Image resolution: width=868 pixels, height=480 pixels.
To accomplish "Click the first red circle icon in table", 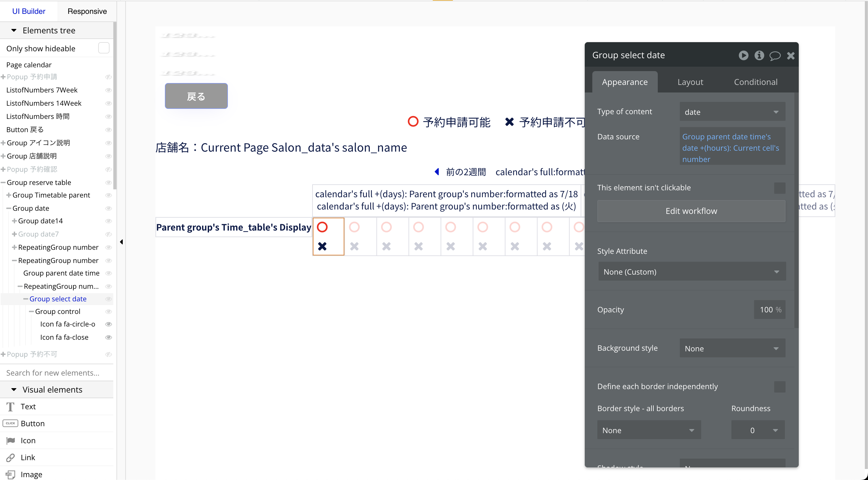I will click(x=322, y=227).
